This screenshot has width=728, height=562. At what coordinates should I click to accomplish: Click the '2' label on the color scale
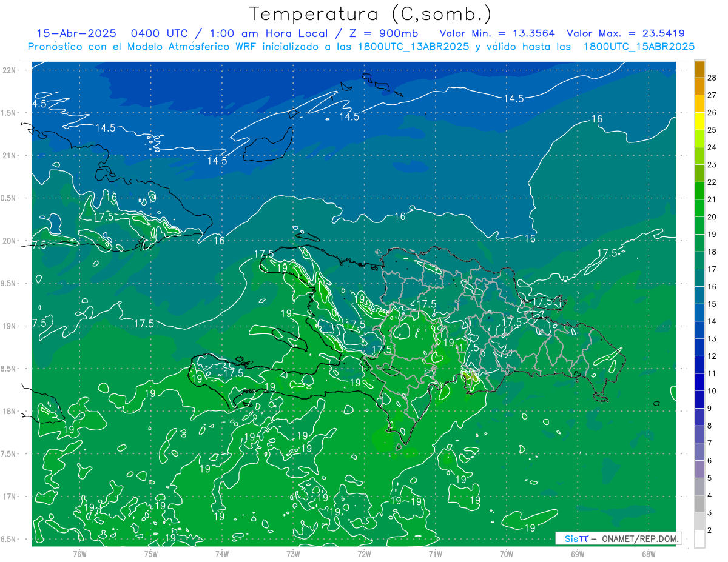click(710, 530)
